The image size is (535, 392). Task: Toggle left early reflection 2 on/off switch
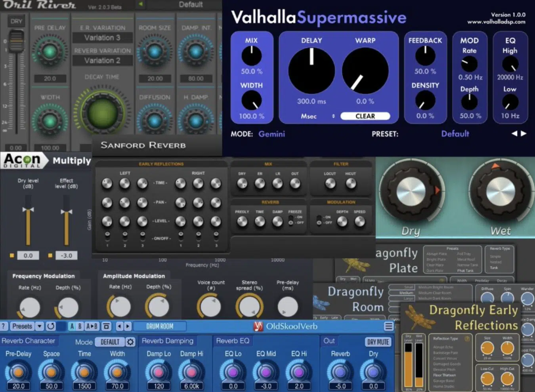(x=125, y=236)
